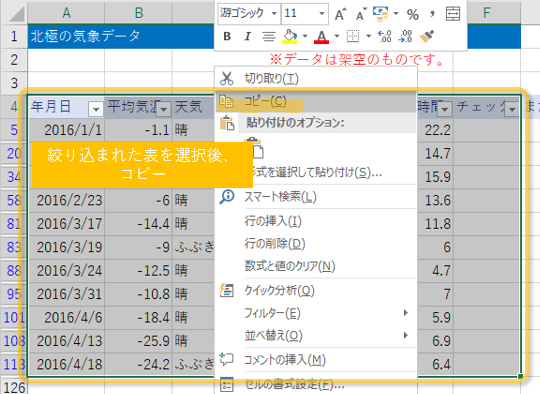Open the チェック column filter dropdown
Image resolution: width=540 pixels, height=394 pixels.
pos(512,109)
